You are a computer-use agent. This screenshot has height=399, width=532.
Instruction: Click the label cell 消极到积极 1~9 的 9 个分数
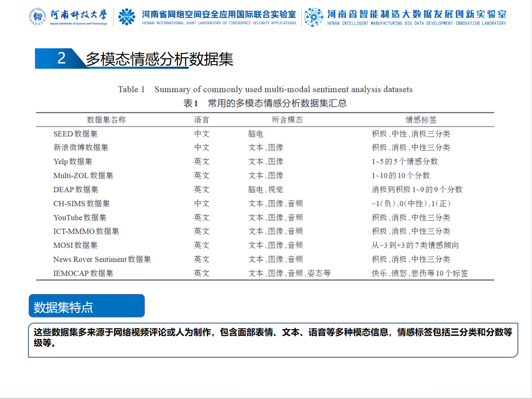pyautogui.click(x=417, y=189)
